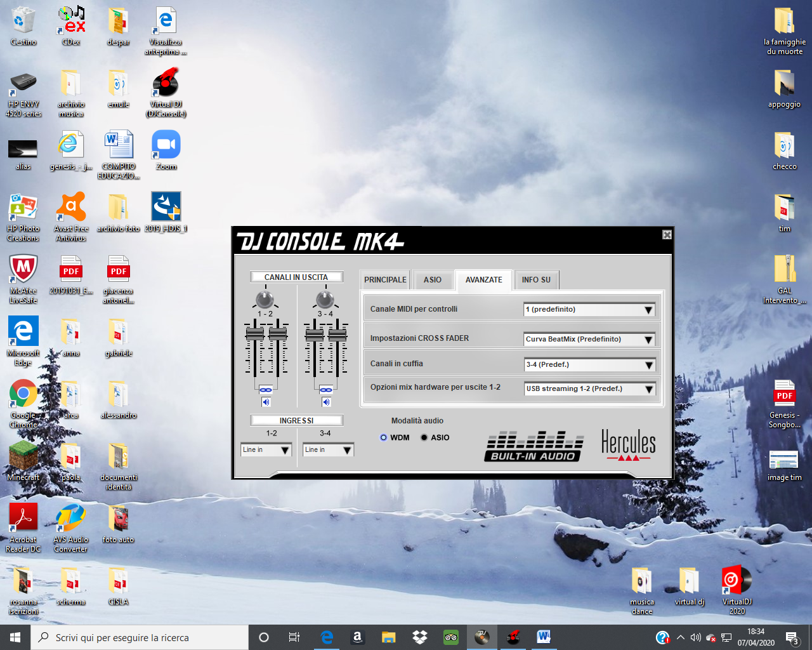Open la famigghie du muorte folder
This screenshot has width=812, height=650.
point(785,30)
